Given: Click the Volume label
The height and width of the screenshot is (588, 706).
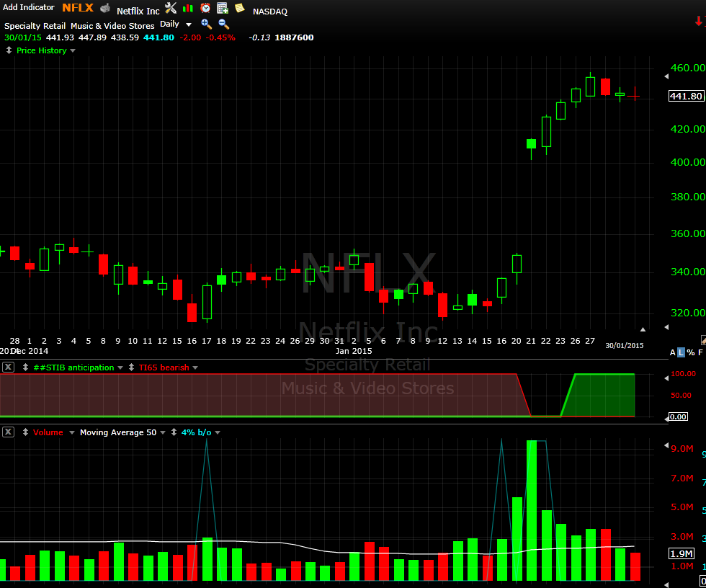Looking at the screenshot, I should tap(48, 432).
